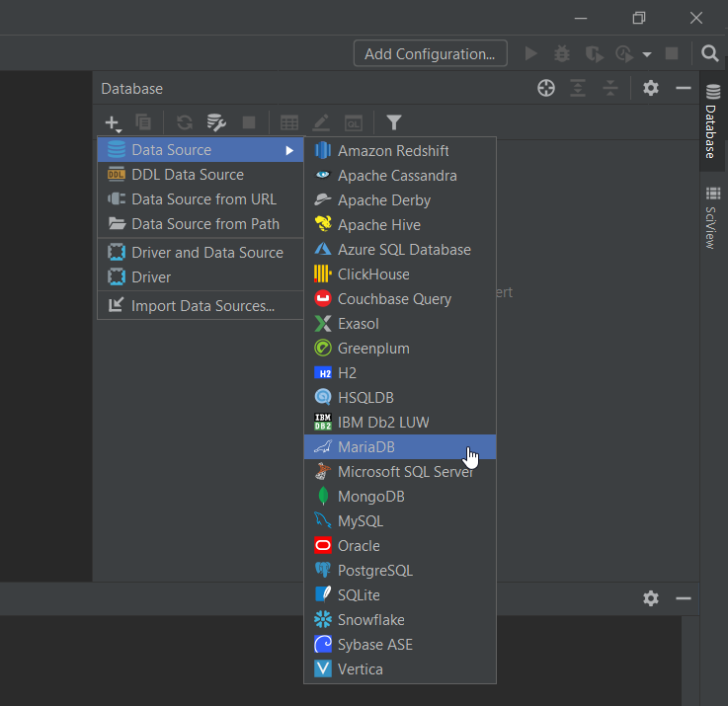Click the Select Opened File crosshair icon

546,88
